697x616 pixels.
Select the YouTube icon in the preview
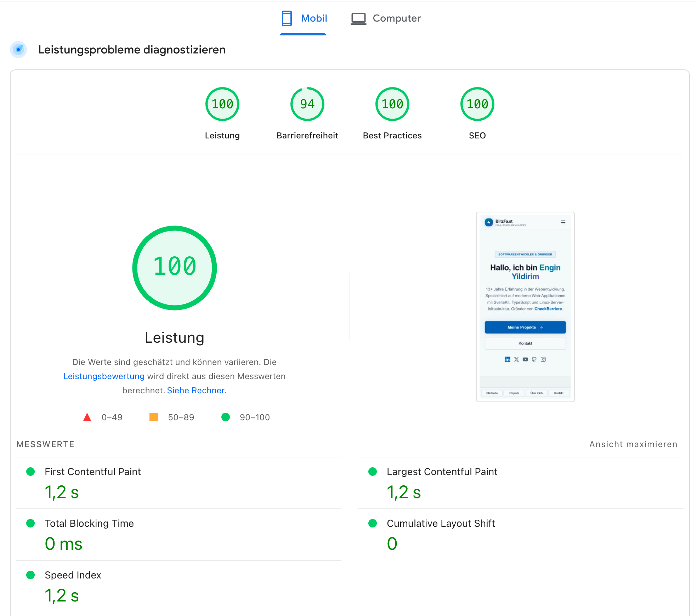point(525,360)
